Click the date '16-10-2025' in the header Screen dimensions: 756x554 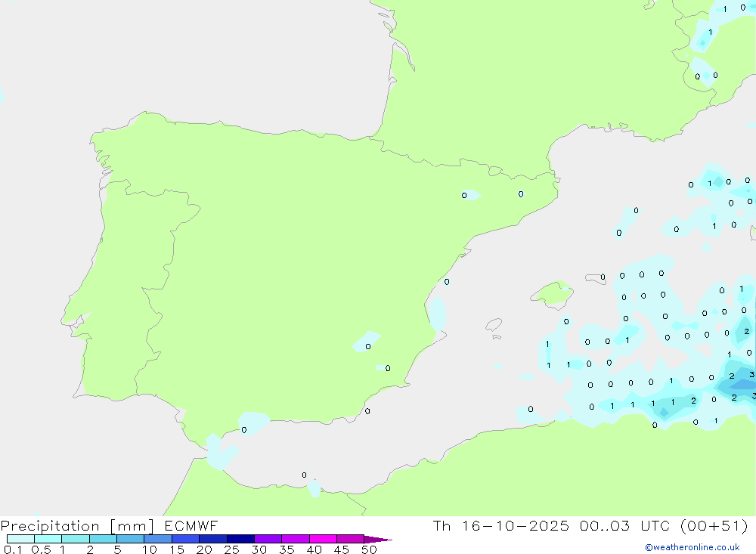[516, 525]
